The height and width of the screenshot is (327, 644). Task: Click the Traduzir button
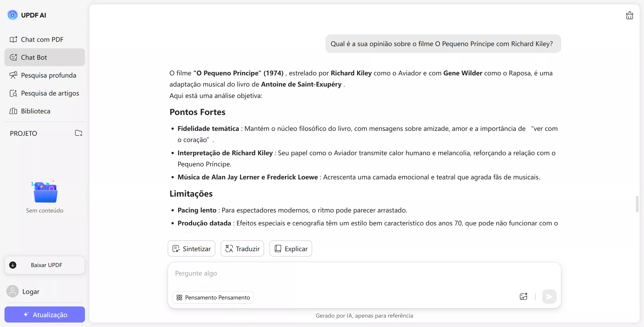click(x=242, y=249)
